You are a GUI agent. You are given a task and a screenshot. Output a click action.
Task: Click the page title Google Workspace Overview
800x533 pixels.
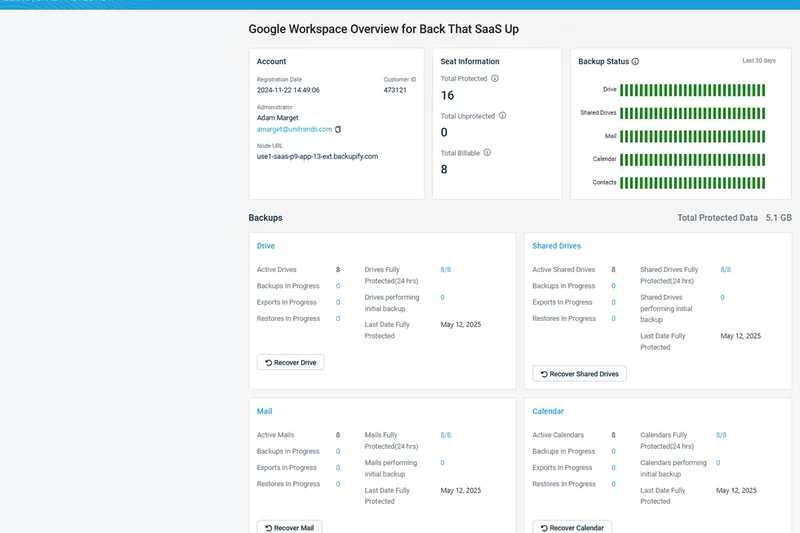click(x=384, y=29)
